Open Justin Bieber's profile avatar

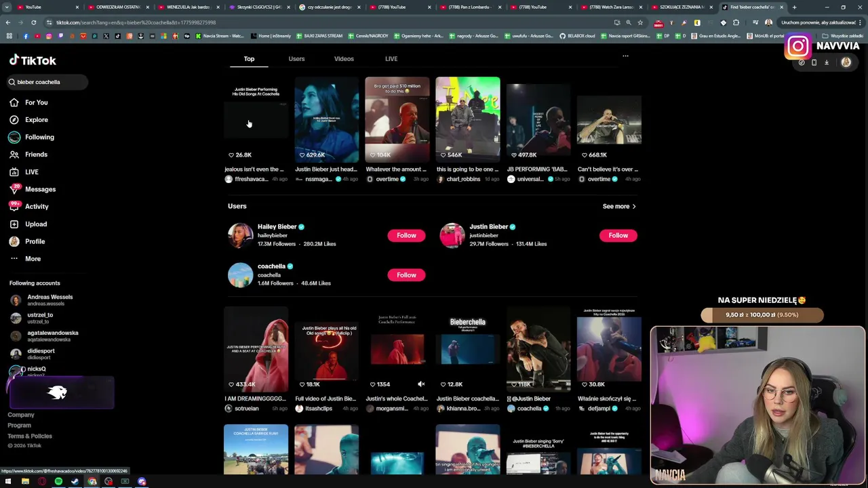click(x=452, y=235)
